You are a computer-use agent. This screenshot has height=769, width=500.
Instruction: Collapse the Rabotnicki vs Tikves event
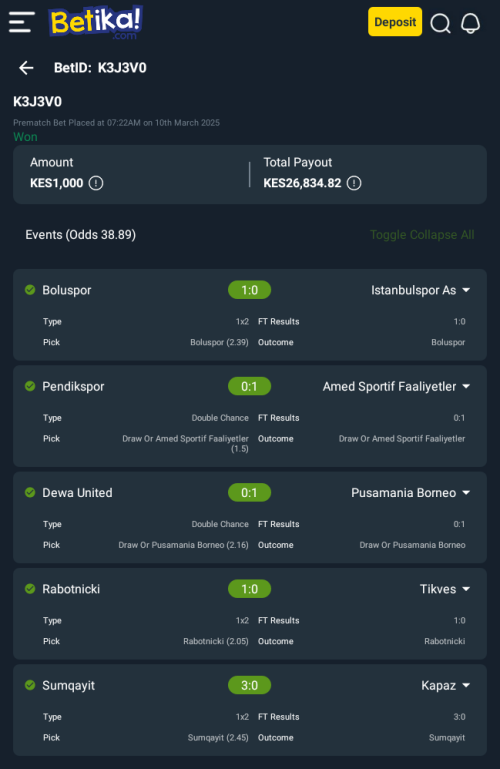466,589
